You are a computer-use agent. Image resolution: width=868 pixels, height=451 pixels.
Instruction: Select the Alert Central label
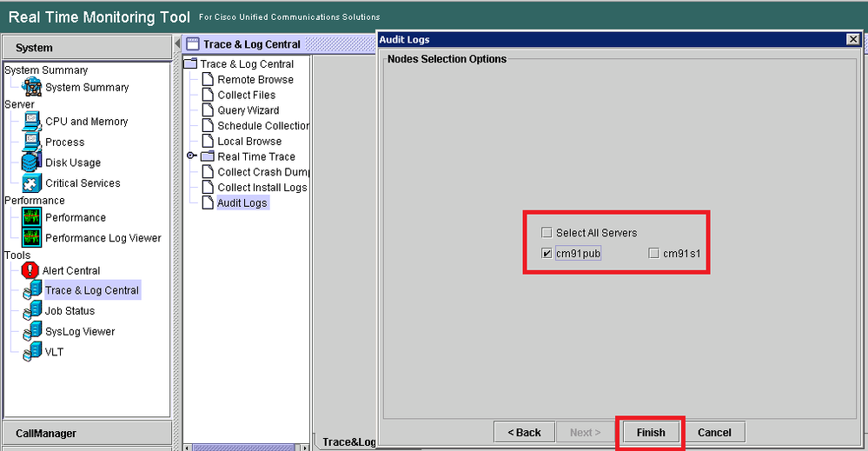click(71, 270)
